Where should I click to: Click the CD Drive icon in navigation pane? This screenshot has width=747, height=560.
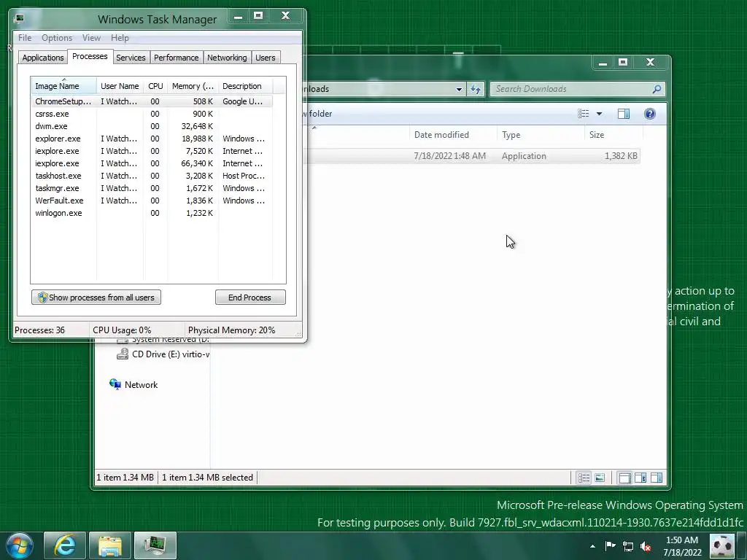[x=123, y=354]
